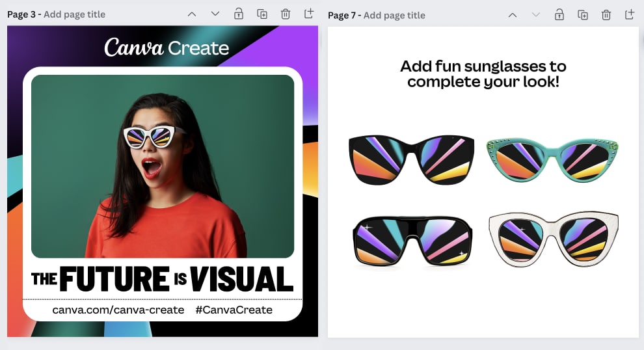
Task: Duplicate Page 3
Action: pos(262,14)
